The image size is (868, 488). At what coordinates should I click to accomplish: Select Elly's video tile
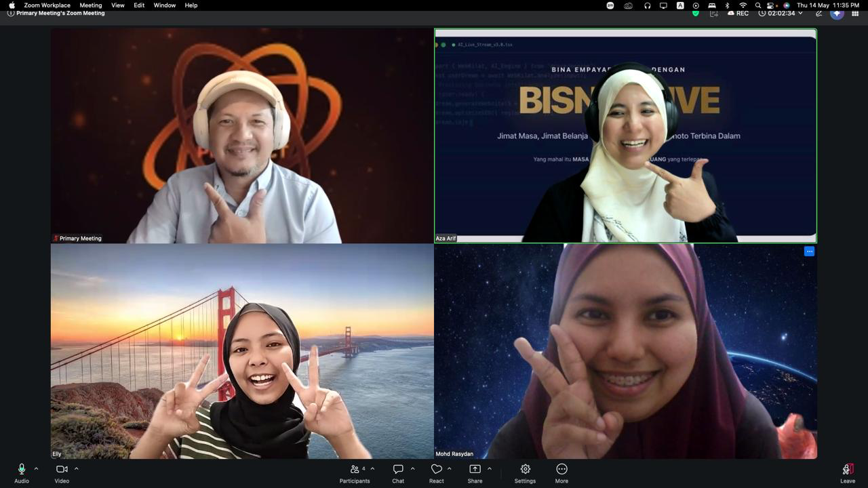[x=242, y=352]
